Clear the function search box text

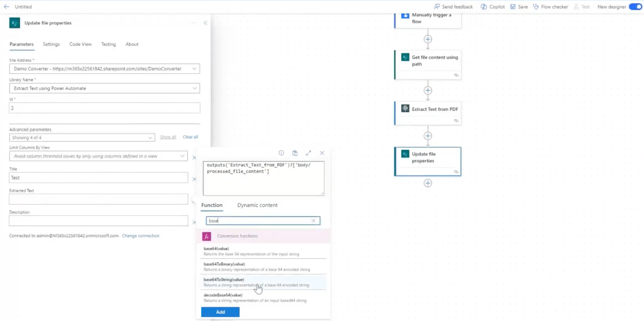[x=314, y=221]
